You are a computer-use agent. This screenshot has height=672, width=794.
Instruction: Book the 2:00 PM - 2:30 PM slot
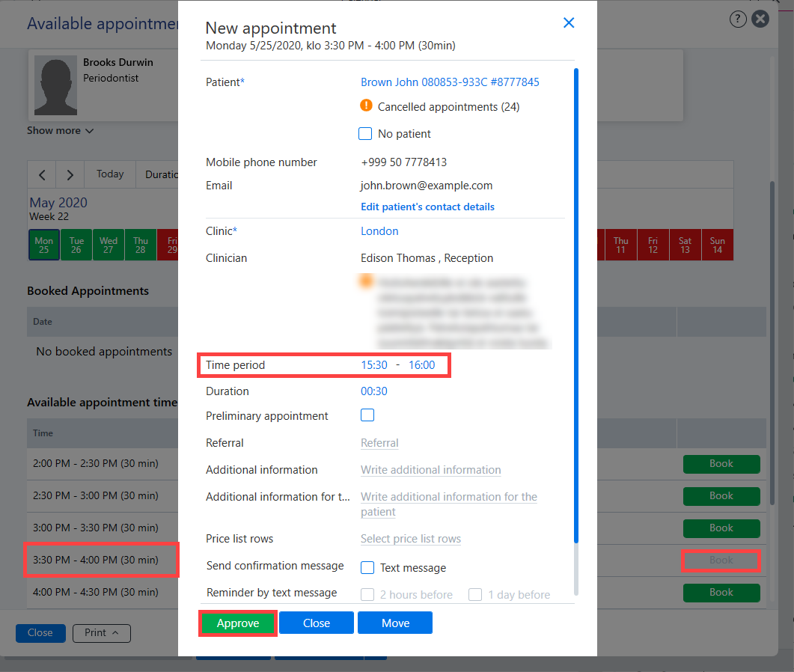[x=721, y=464]
